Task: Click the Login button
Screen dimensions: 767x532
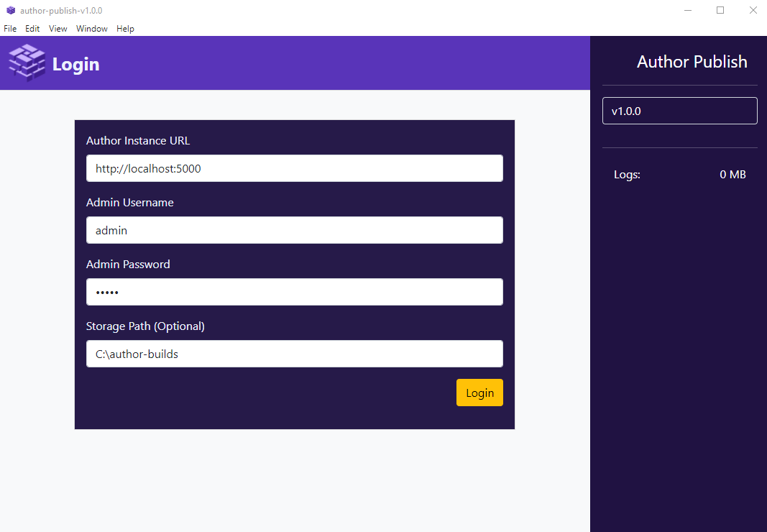Action: tap(479, 393)
